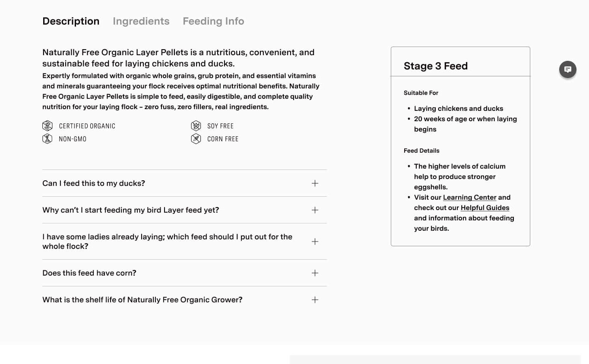Image resolution: width=589 pixels, height=364 pixels.
Task: Open the Feeding Info tab
Action: click(x=213, y=21)
